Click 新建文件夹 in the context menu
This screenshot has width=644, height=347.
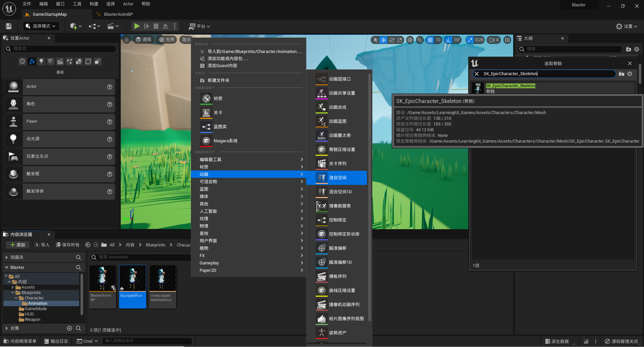249,80
